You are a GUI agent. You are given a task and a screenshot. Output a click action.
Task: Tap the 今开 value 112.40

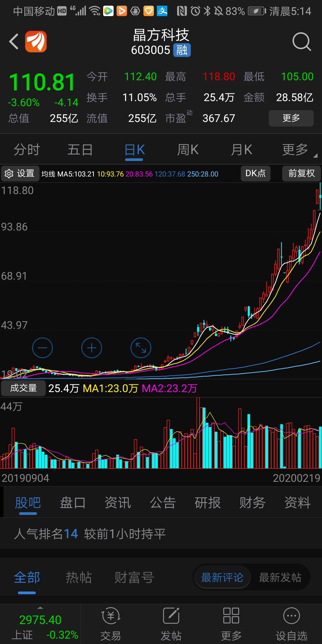[x=140, y=77]
